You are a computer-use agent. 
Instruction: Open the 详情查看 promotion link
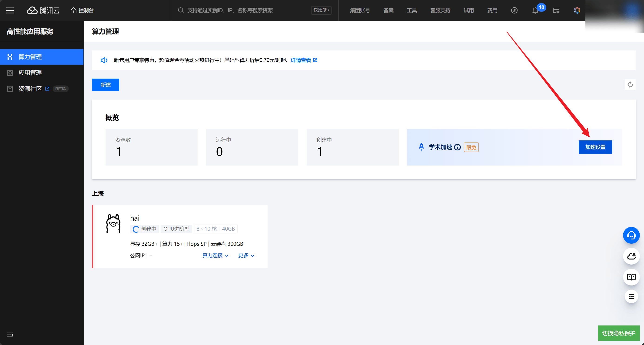click(x=301, y=60)
